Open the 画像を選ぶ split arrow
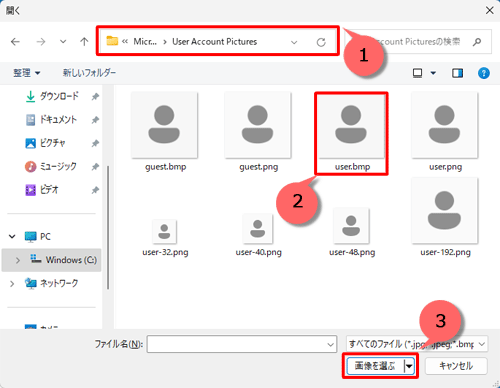The width and height of the screenshot is (500, 388). click(409, 366)
